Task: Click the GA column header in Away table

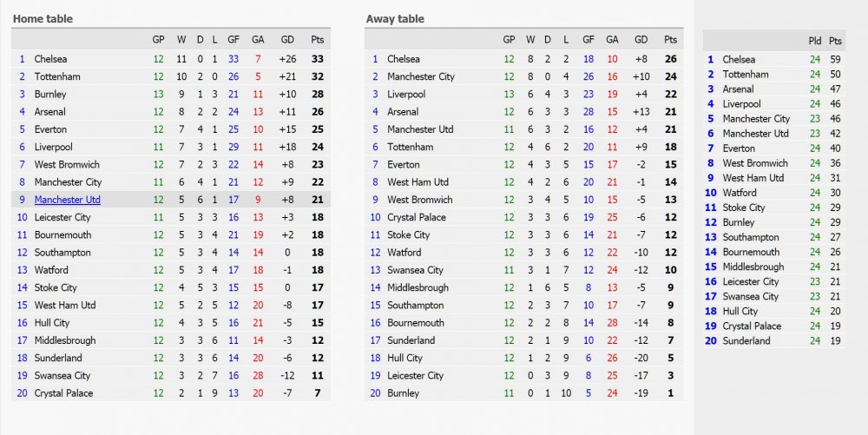Action: [x=612, y=39]
